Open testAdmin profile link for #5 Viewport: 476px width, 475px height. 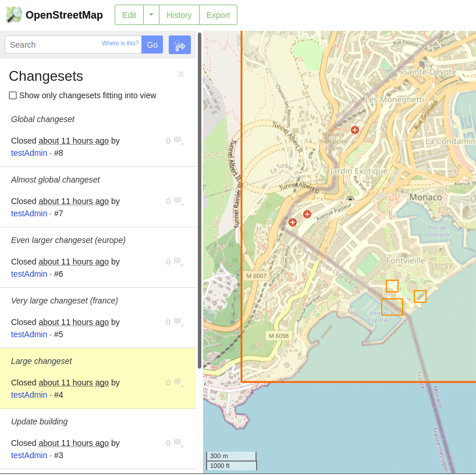pos(29,334)
